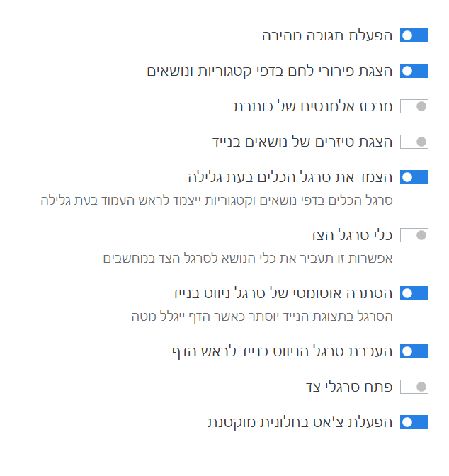Click the פתח סרגלי צד label text
Viewport: 449px width, 476px height.
coord(347,387)
